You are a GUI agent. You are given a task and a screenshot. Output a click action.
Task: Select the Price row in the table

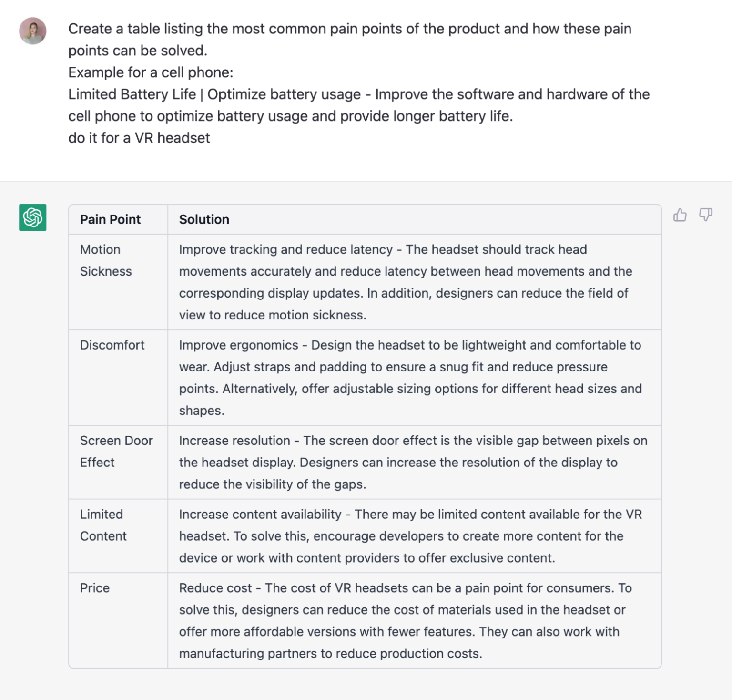[95, 588]
